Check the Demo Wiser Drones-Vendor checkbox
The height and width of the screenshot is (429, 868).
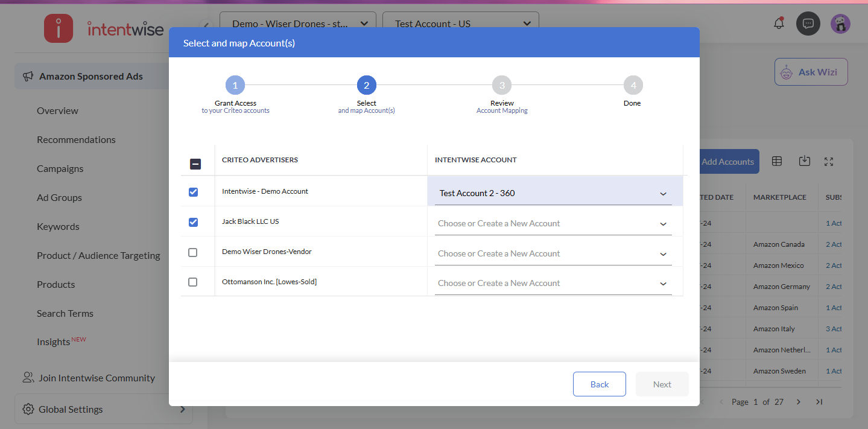pos(193,252)
